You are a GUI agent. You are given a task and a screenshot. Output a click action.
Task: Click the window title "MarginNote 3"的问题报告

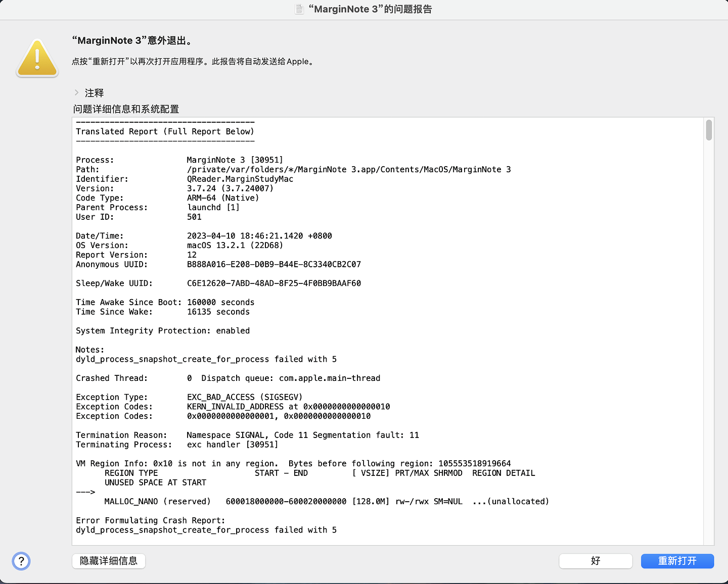pos(370,9)
